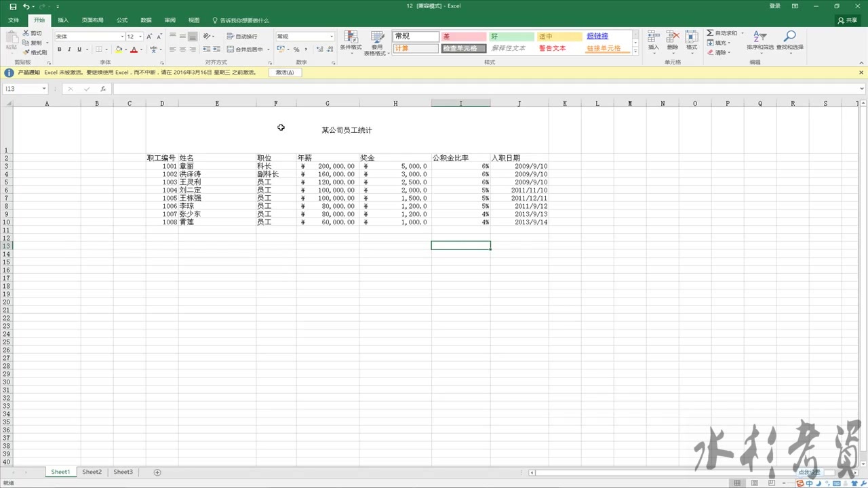Click the decrease decimal icon
Screen dimensions: 868x488
pos(329,49)
